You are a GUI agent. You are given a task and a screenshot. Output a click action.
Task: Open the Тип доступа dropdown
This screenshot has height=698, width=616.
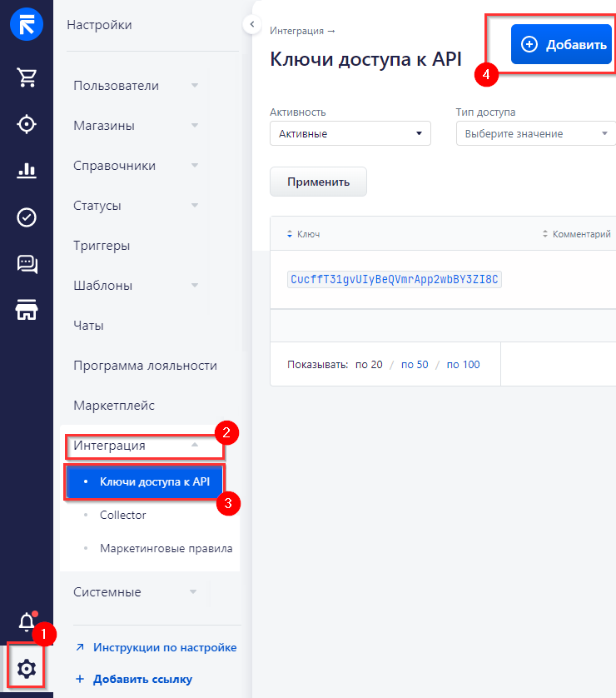click(x=535, y=133)
